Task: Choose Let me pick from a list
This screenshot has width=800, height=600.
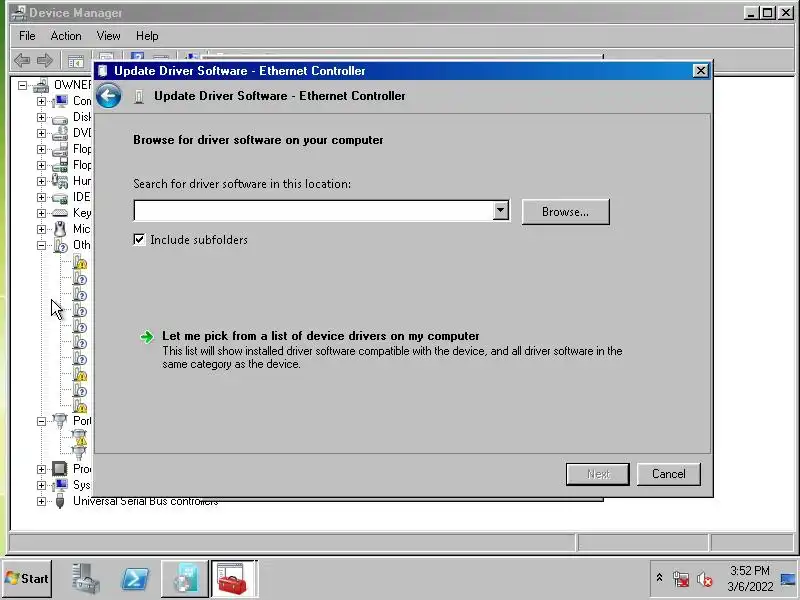Action: 320,336
